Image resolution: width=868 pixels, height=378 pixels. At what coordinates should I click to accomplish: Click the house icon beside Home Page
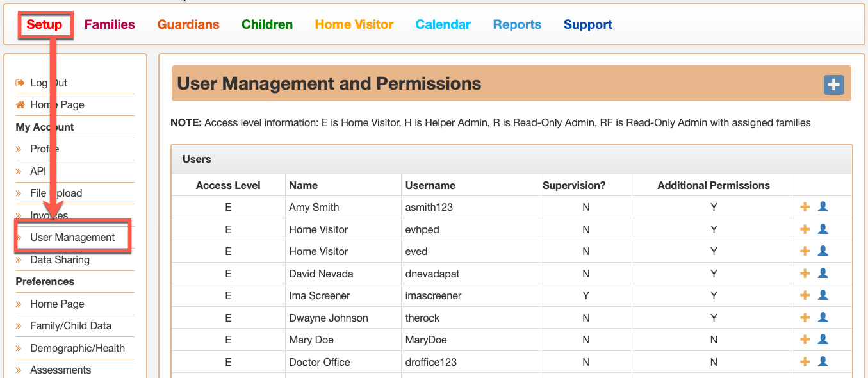coord(20,104)
